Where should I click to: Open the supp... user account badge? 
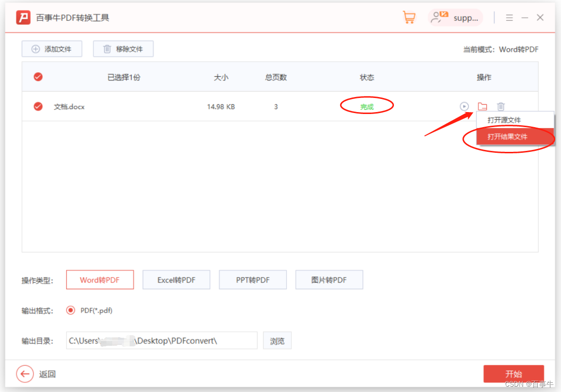tap(456, 17)
